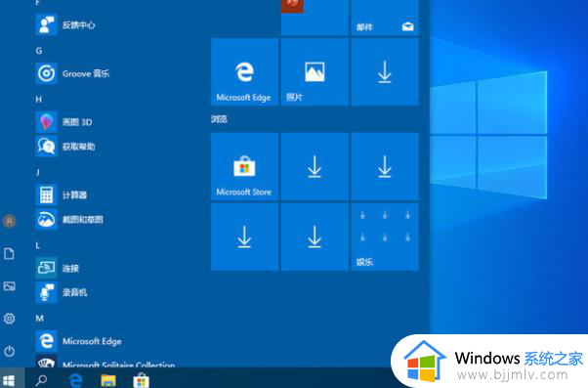Jump via the letter H header
This screenshot has width=588, height=388.
(39, 100)
